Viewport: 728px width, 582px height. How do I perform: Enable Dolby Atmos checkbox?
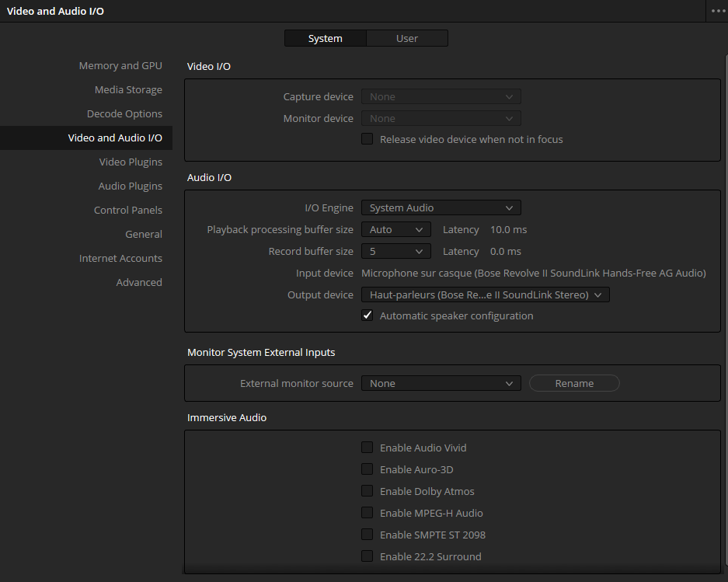(367, 492)
